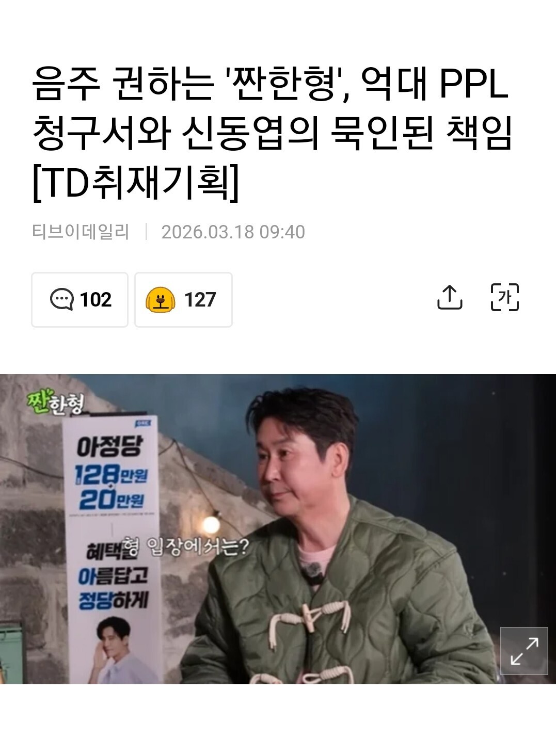Click the 짠한형 show logo on photo
Image resolution: width=556 pixels, height=756 pixels.
coord(55,404)
